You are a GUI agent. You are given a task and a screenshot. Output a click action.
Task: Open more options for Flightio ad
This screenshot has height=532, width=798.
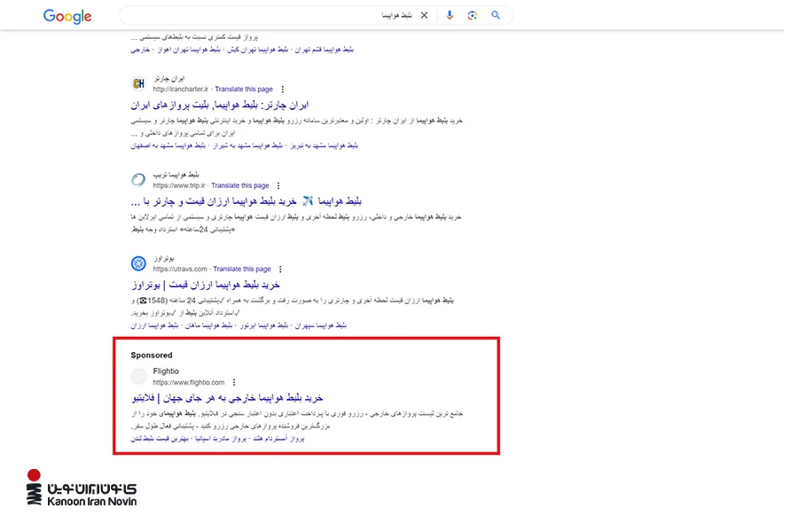[234, 382]
